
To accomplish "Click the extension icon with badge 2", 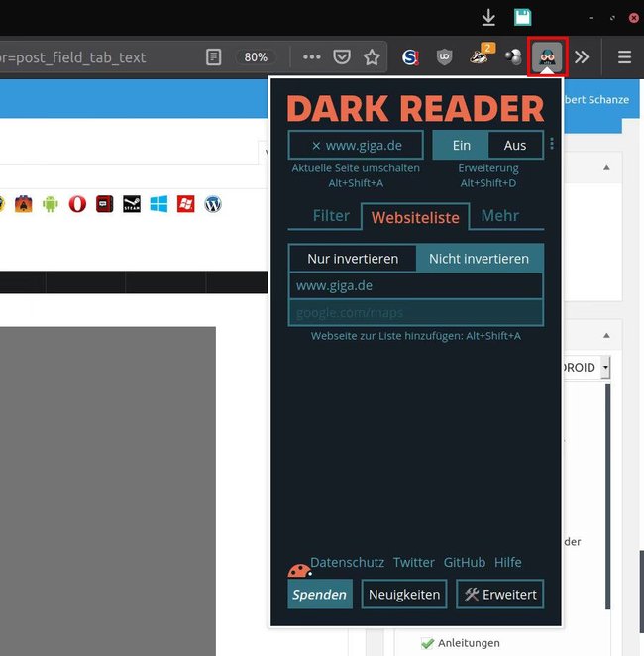I will 482,55.
